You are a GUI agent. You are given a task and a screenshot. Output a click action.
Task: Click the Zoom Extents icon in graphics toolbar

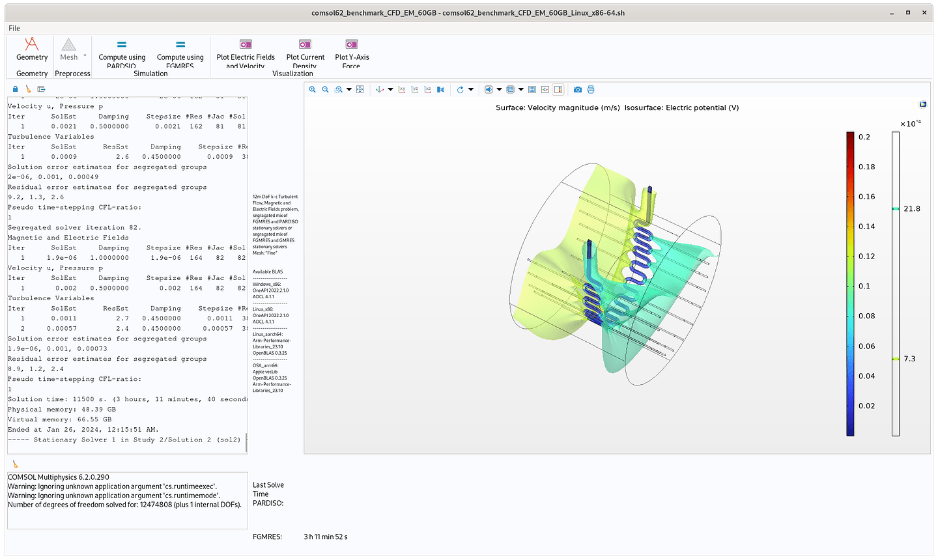(x=360, y=89)
